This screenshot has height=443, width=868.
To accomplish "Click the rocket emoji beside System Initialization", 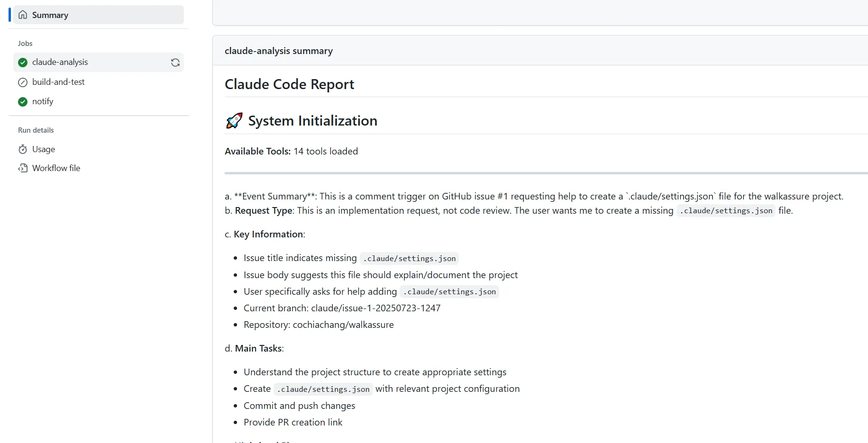I will (x=234, y=121).
